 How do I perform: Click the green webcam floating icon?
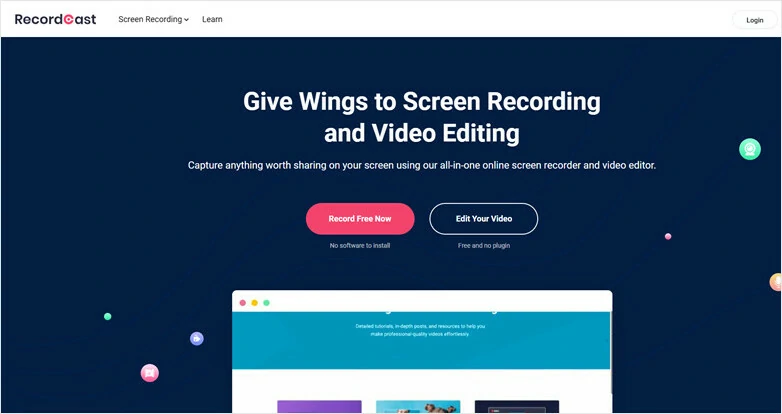750,149
